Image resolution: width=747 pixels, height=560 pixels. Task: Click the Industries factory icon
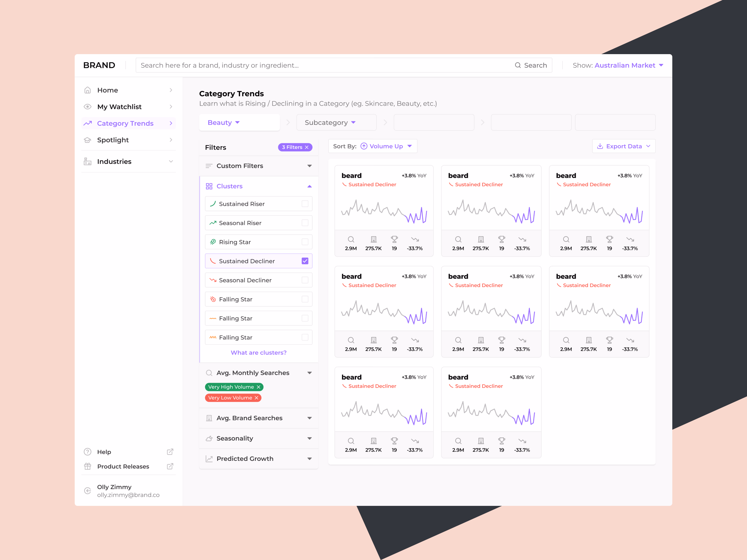point(88,161)
